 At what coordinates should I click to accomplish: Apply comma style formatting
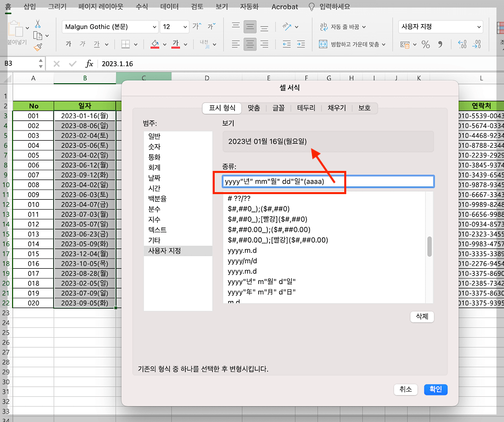click(439, 44)
